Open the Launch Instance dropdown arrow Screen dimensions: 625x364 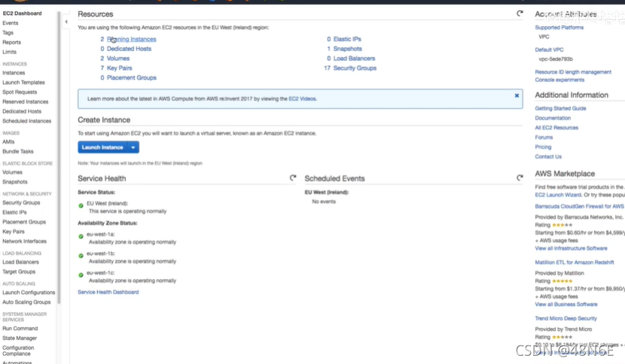click(133, 147)
